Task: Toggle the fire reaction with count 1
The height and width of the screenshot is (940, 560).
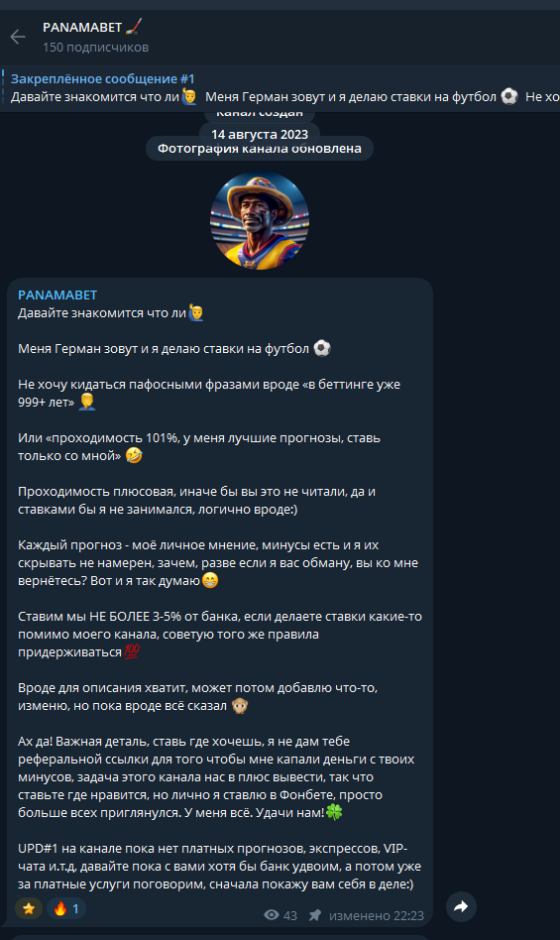Action: (x=66, y=908)
